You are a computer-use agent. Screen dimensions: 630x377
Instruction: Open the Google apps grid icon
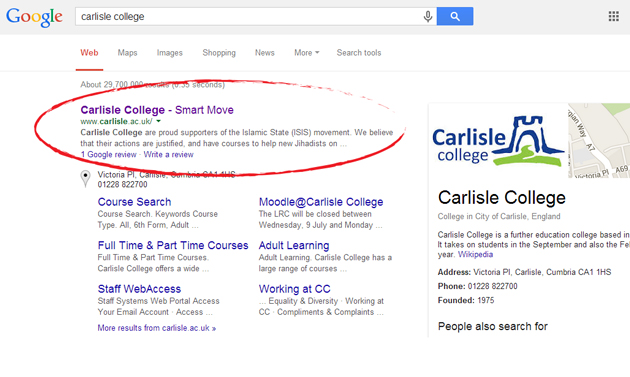click(614, 16)
